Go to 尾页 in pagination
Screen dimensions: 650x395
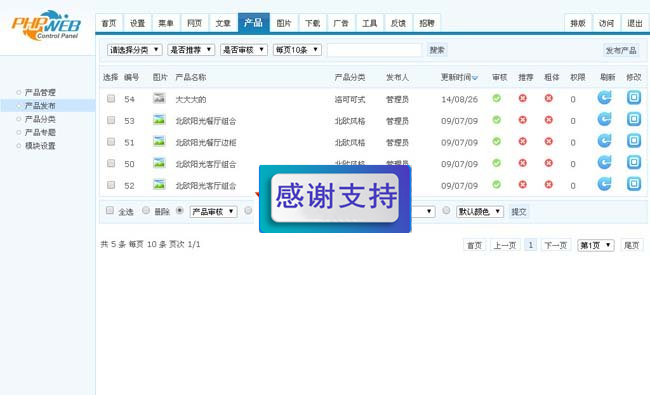point(632,245)
